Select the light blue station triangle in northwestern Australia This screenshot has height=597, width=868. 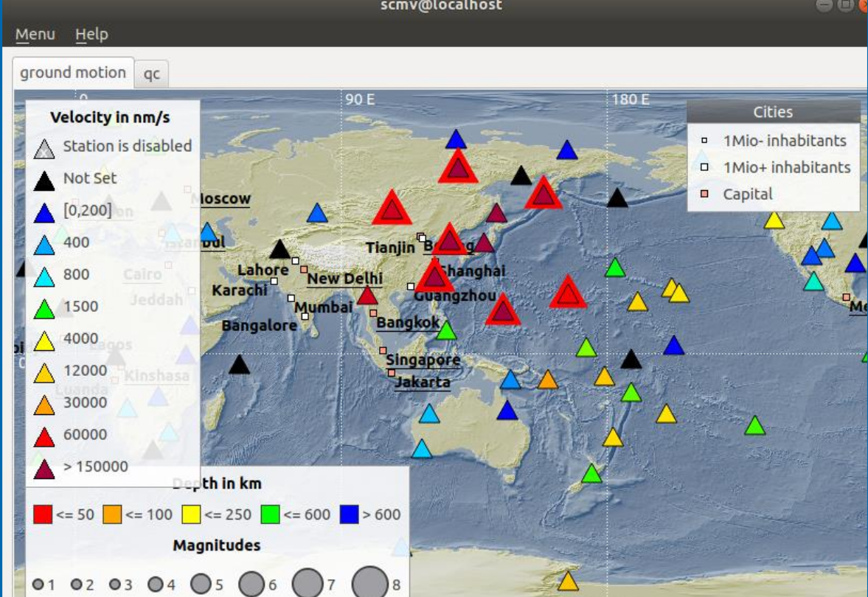point(429,413)
